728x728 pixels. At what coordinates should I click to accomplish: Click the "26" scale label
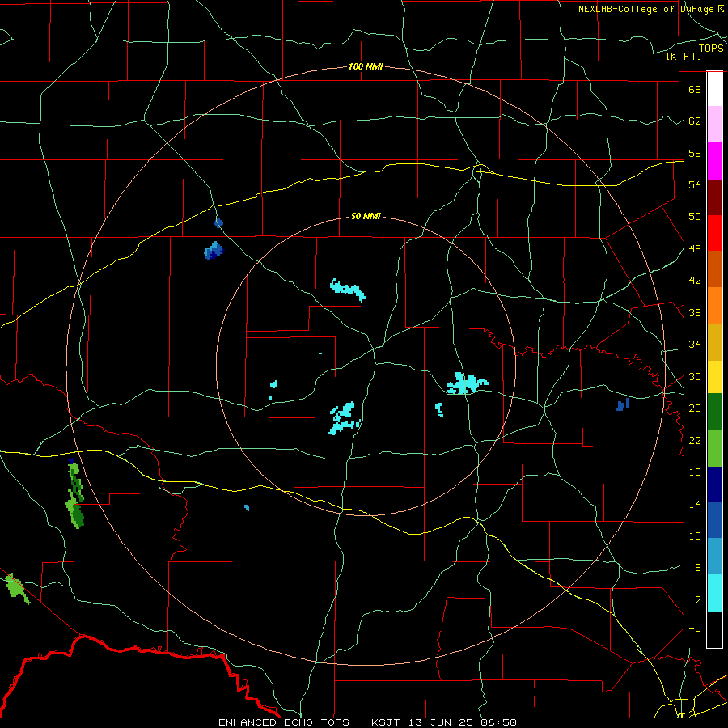pyautogui.click(x=695, y=408)
